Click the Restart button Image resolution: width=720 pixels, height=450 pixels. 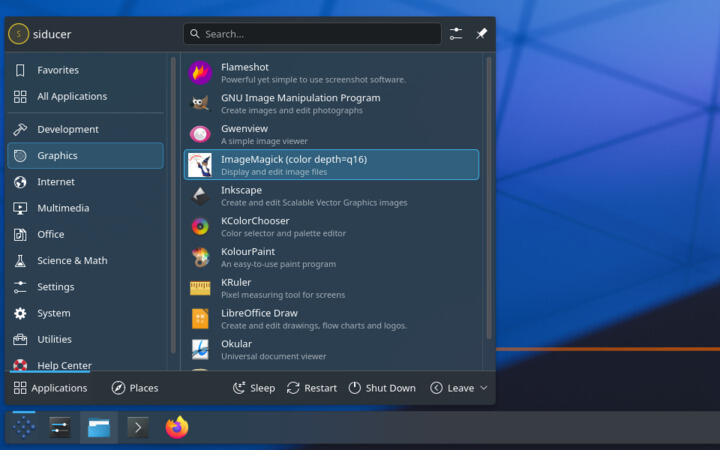coord(311,388)
